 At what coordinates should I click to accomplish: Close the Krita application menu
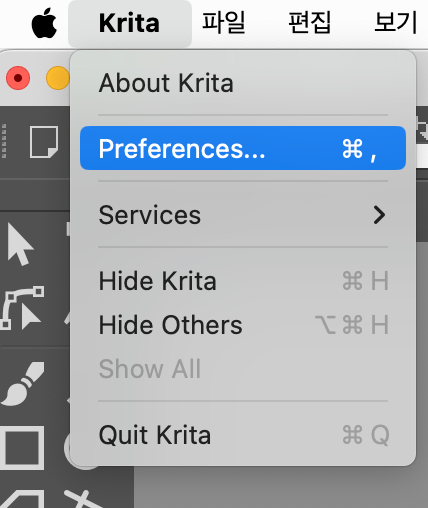(x=130, y=23)
